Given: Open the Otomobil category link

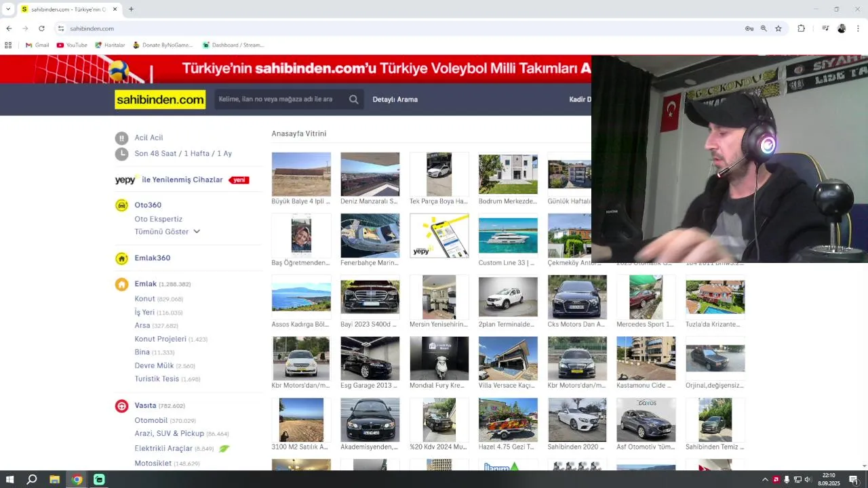Looking at the screenshot, I should [151, 421].
